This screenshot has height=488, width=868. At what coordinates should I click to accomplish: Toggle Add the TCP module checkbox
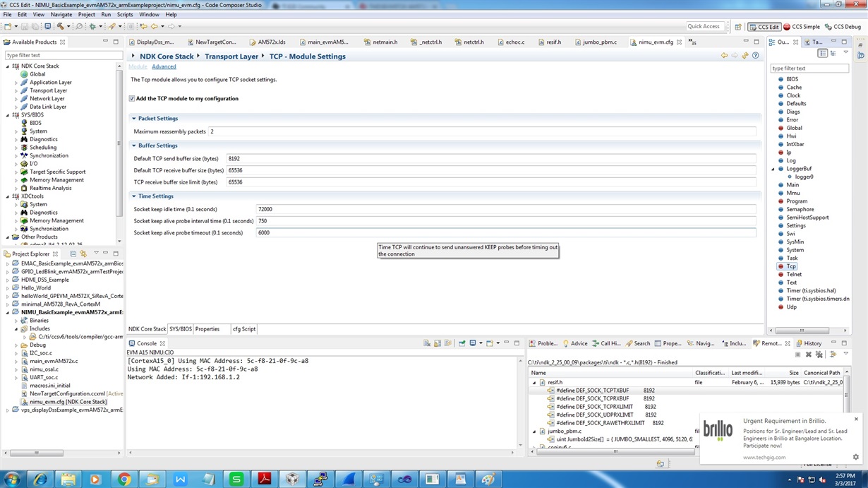[x=132, y=99]
